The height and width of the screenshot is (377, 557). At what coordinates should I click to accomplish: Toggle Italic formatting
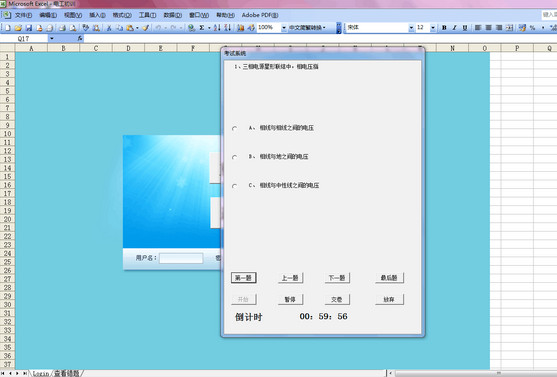454,28
